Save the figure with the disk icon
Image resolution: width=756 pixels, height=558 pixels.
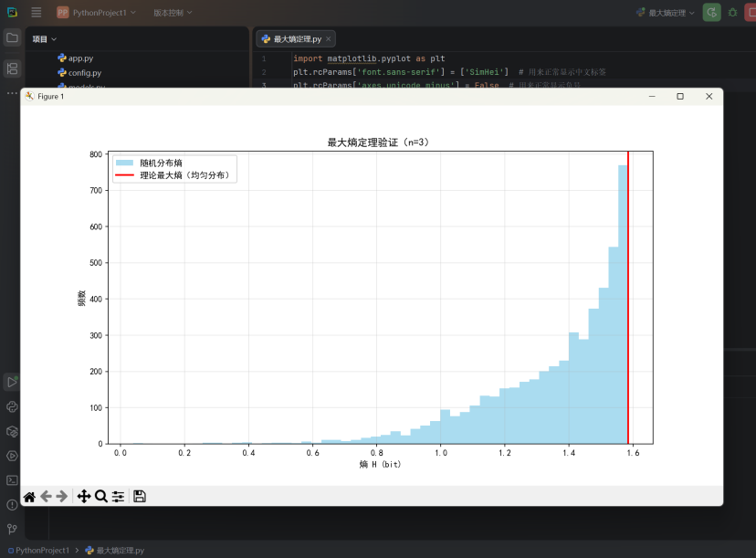point(140,496)
